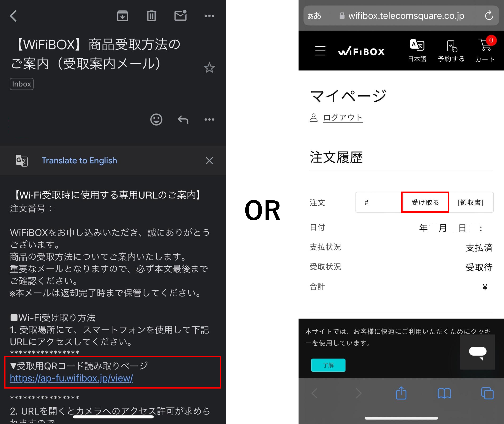Screen dimensions: 504x424
Task: Click the user profile icon
Action: click(314, 118)
